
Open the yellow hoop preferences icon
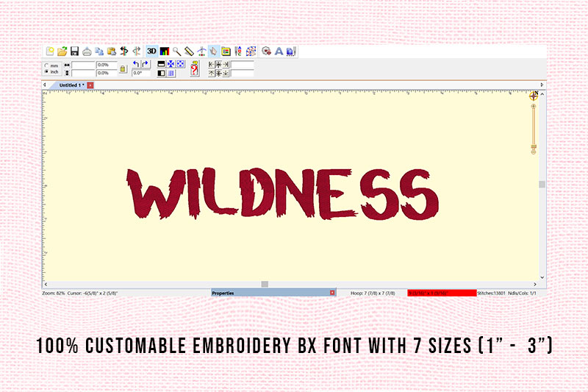tap(226, 51)
